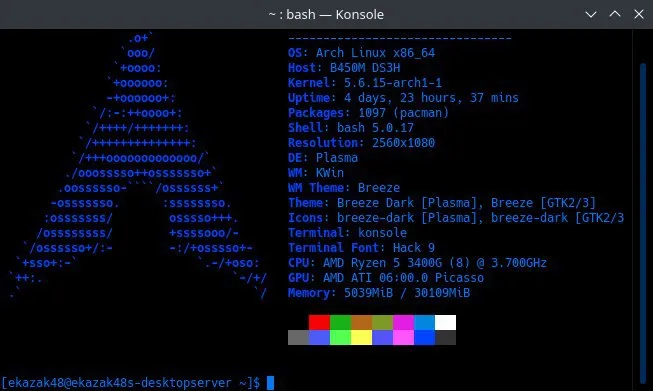Click the 'Terminal Font: Hack 9' line
The width and height of the screenshot is (653, 391).
361,248
